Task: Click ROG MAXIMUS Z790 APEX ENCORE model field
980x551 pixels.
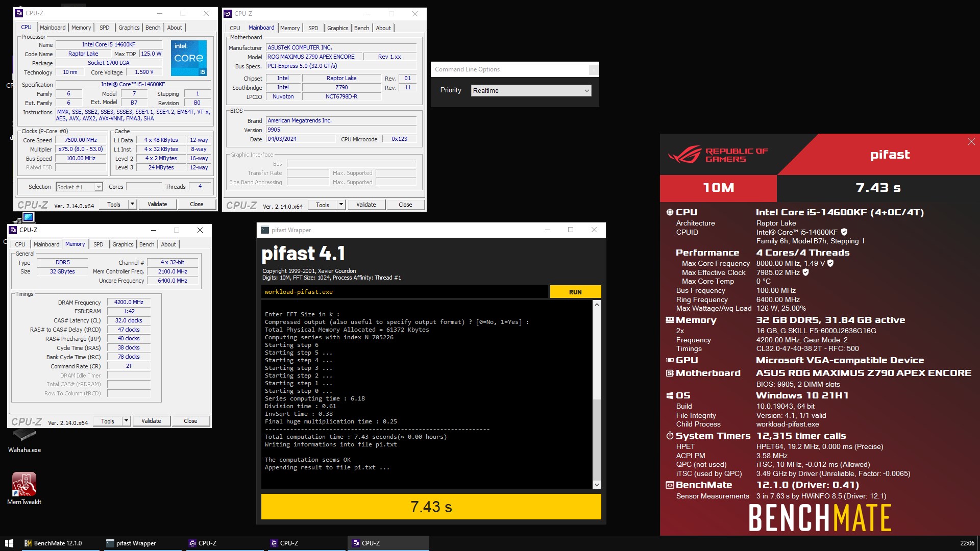Action: coord(313,57)
